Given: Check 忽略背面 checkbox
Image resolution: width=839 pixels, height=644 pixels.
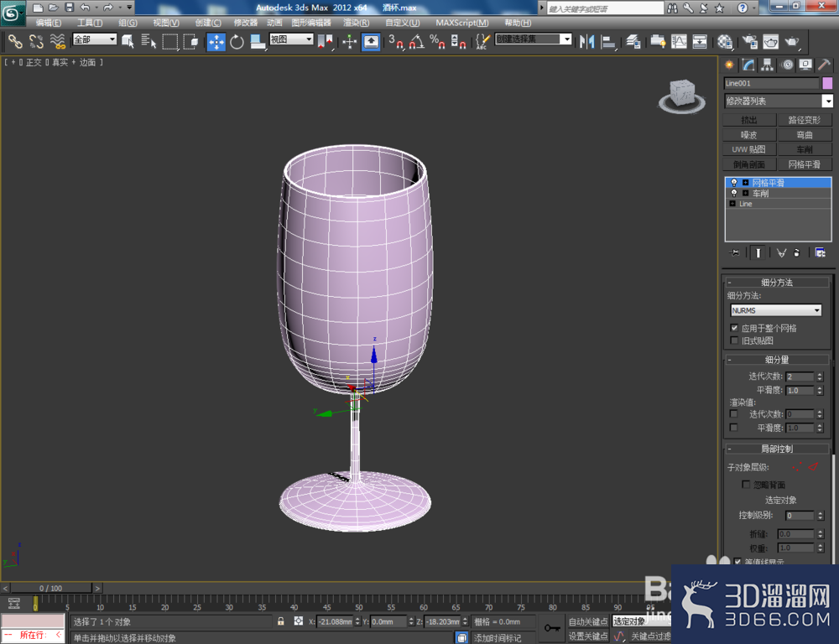Looking at the screenshot, I should pos(745,484).
